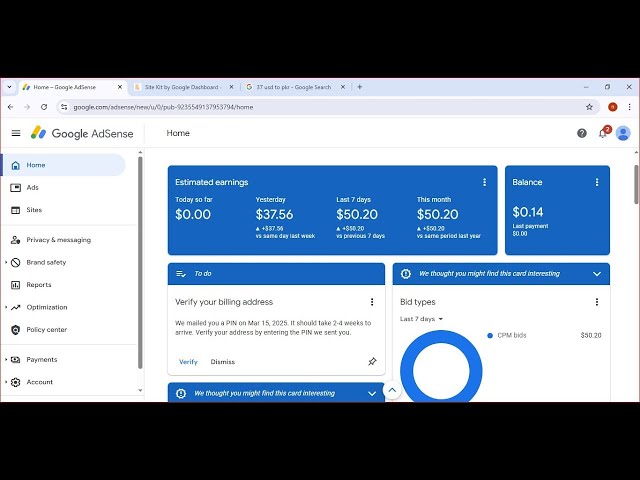The height and width of the screenshot is (480, 640).
Task: Pin the Verify billing address card
Action: 372,362
